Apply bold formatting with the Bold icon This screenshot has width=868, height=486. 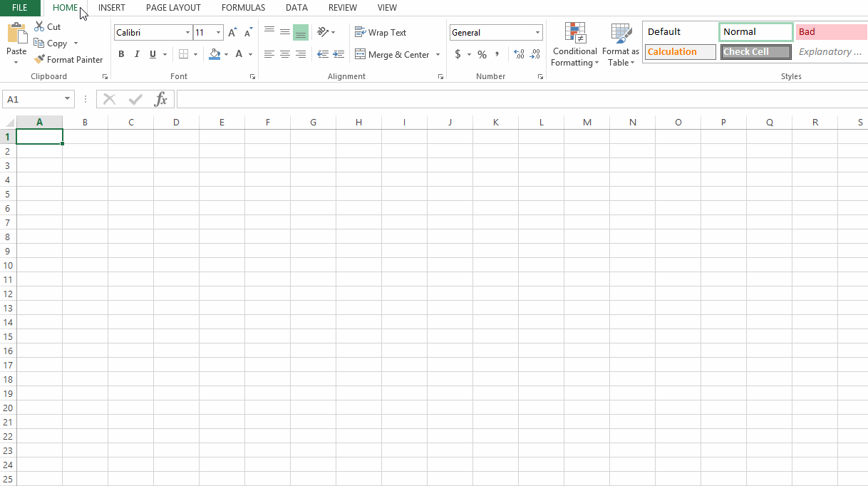[121, 54]
